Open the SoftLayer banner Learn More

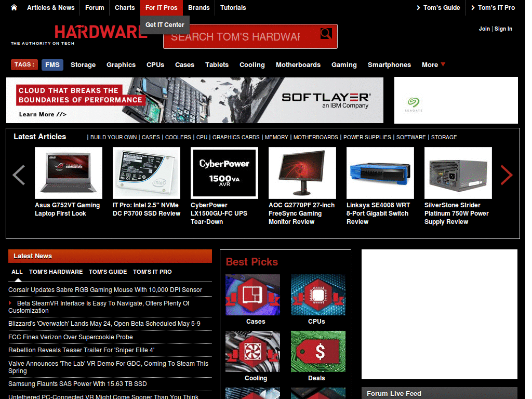(43, 114)
